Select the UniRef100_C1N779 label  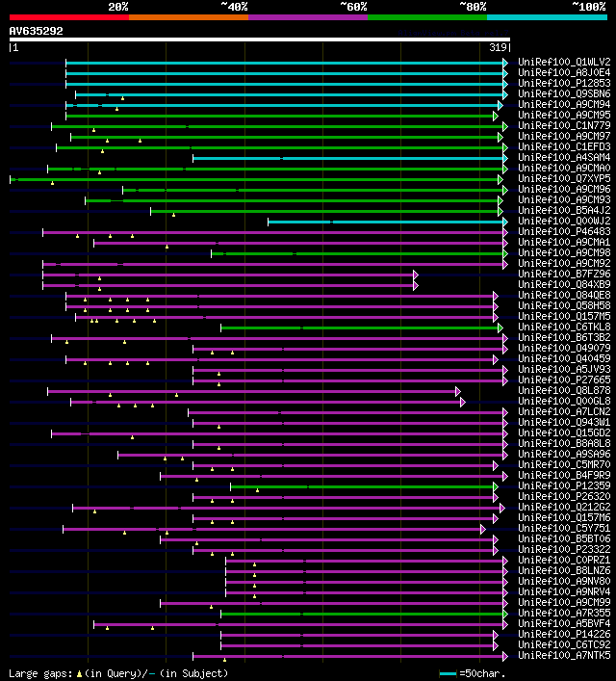click(x=564, y=125)
